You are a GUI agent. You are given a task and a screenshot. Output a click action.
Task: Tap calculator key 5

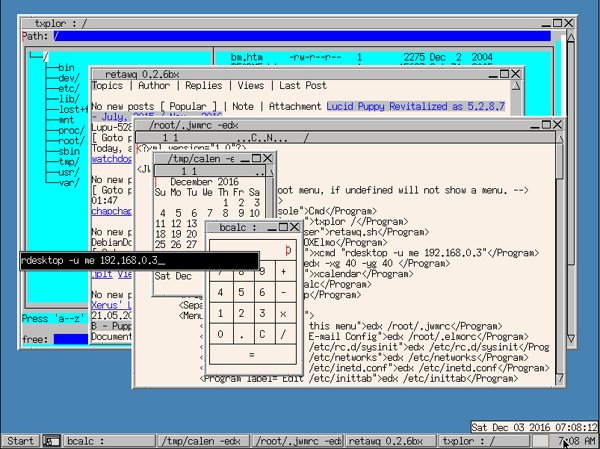[241, 292]
